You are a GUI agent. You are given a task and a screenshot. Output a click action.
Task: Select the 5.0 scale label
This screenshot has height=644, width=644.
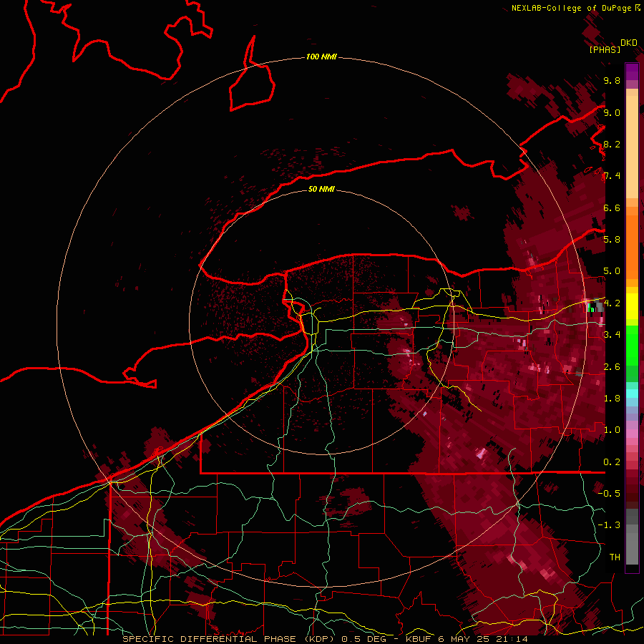(x=612, y=271)
